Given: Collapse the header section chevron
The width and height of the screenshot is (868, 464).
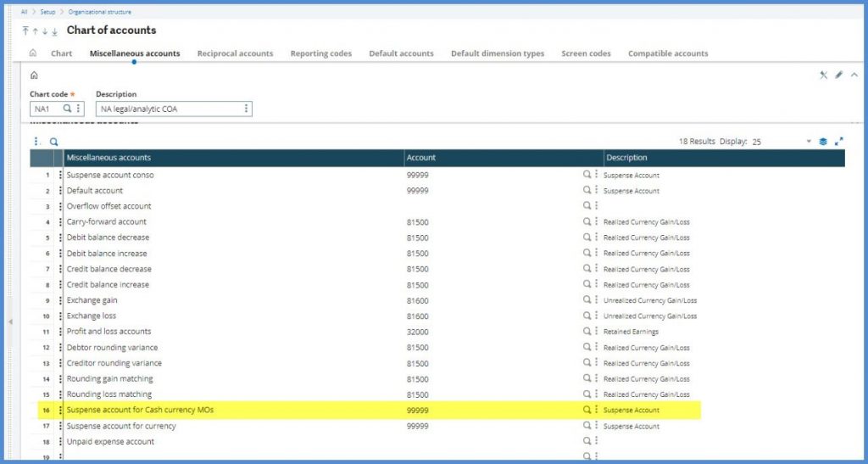Looking at the screenshot, I should click(854, 75).
